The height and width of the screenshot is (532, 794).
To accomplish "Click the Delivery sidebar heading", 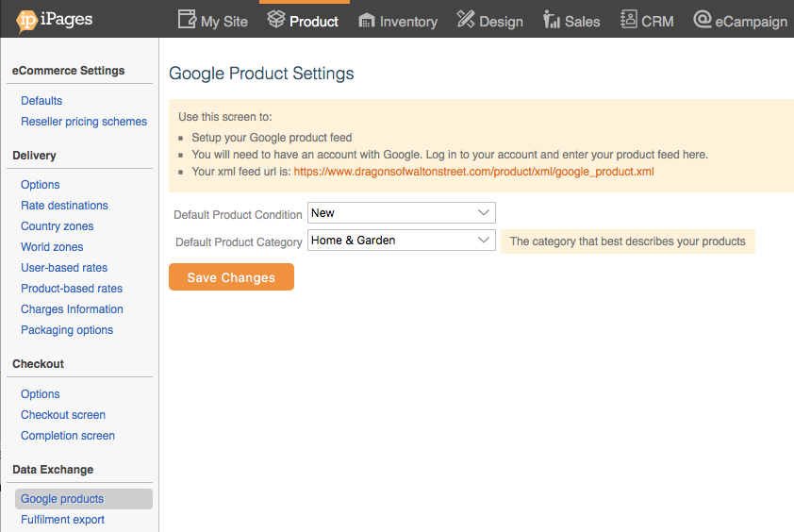I will click(x=35, y=156).
